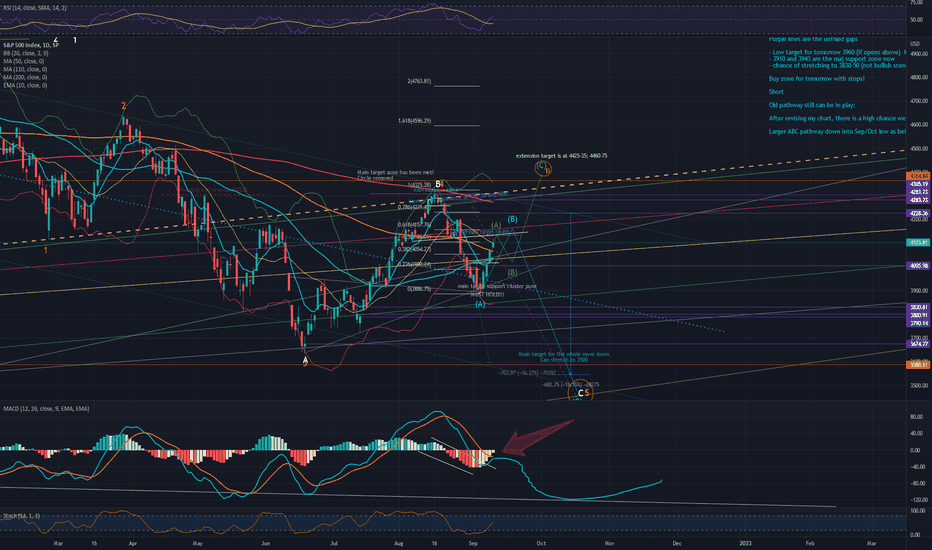Click the purple 3674.77 price tag

click(918, 344)
